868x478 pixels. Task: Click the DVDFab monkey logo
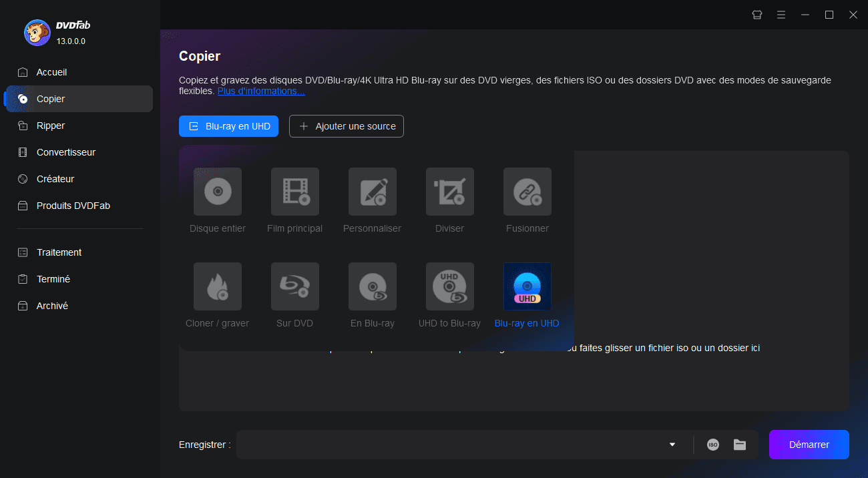point(37,32)
